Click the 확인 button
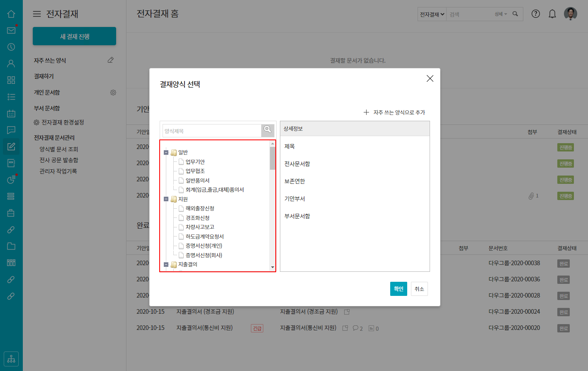 398,289
